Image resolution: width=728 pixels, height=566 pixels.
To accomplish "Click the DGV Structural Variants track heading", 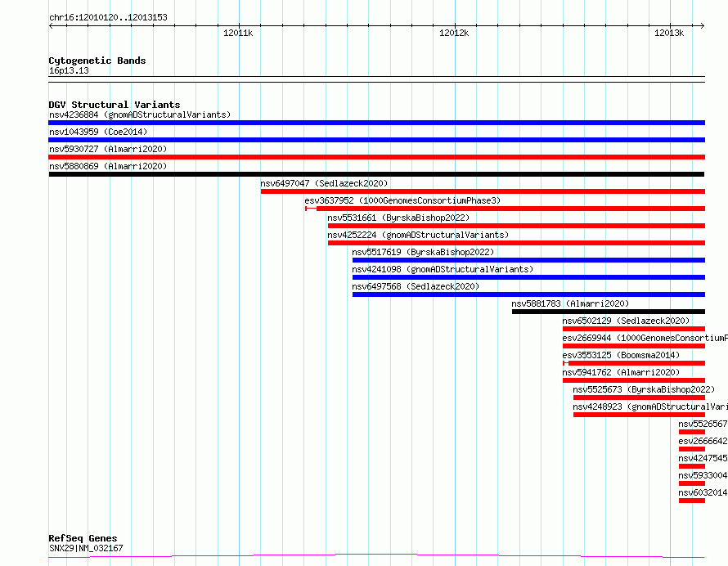I will coord(115,105).
